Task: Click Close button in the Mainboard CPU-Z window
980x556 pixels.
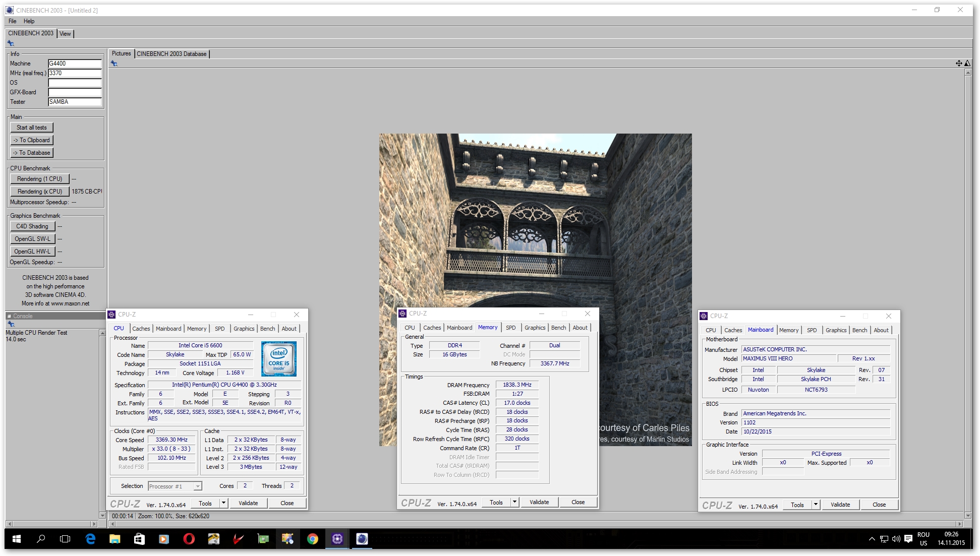Action: tap(879, 505)
